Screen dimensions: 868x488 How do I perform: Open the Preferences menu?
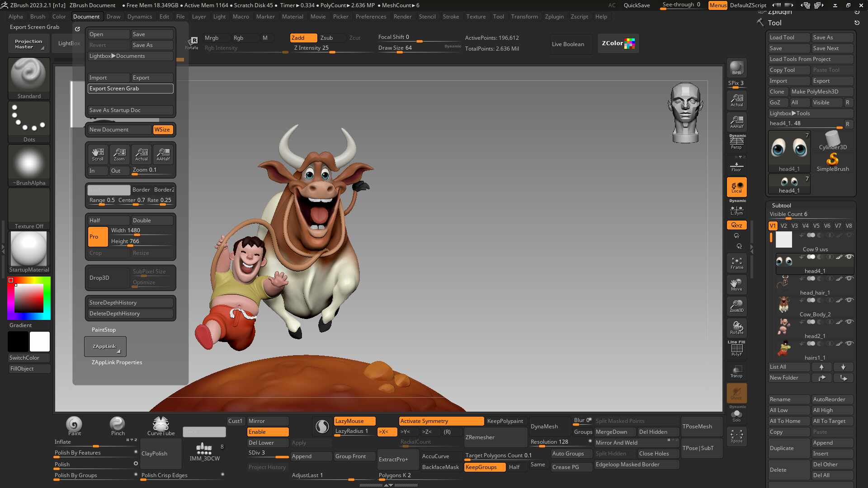pos(371,17)
